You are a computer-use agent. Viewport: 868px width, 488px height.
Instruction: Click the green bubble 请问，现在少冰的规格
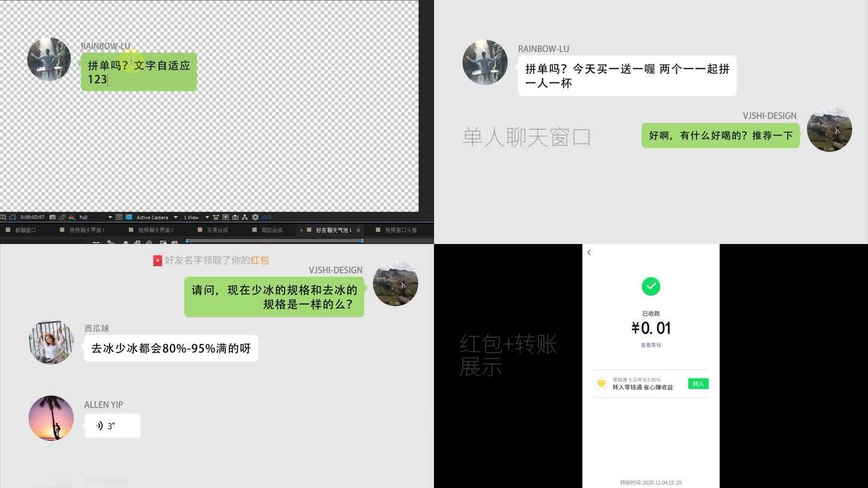[x=274, y=297]
